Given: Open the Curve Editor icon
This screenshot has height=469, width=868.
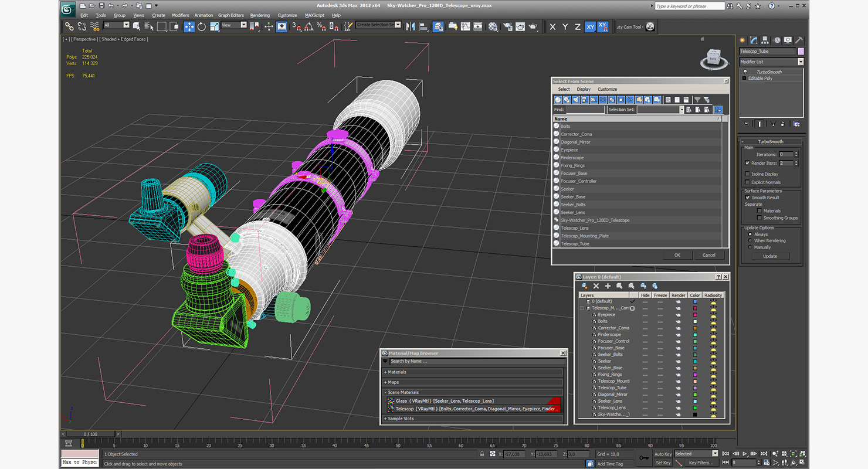Looking at the screenshot, I should pos(465,26).
